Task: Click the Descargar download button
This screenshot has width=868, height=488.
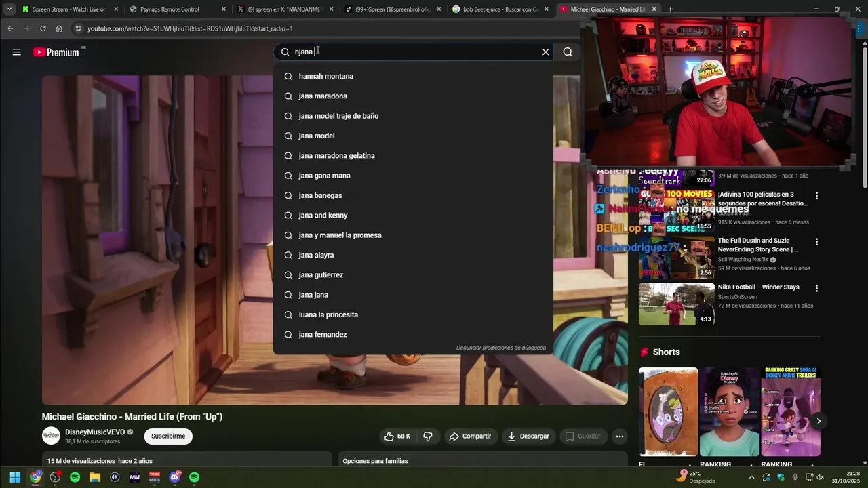Action: coord(528,436)
